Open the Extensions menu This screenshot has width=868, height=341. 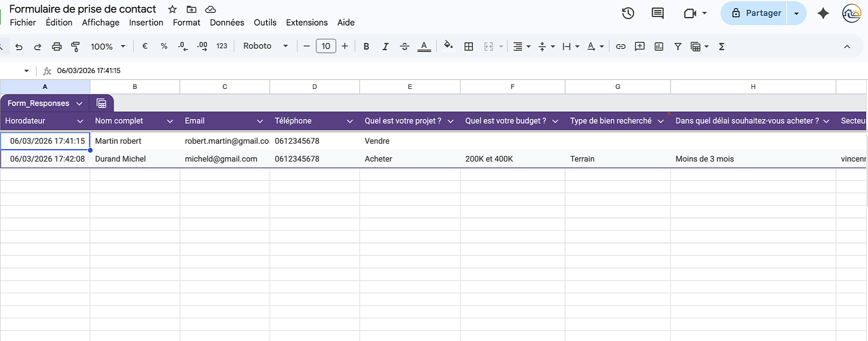(x=306, y=22)
